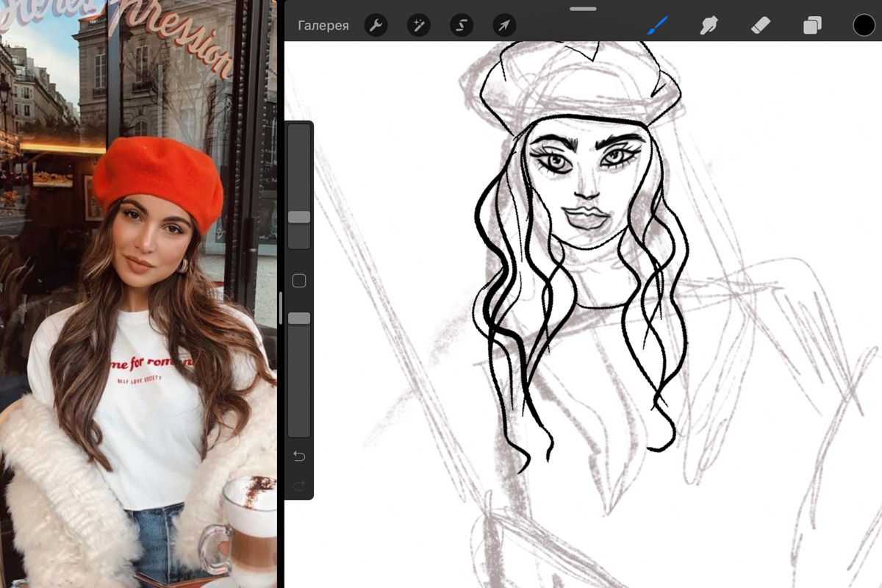Open the black color picker circle
Image resolution: width=882 pixels, height=588 pixels.
pyautogui.click(x=864, y=26)
